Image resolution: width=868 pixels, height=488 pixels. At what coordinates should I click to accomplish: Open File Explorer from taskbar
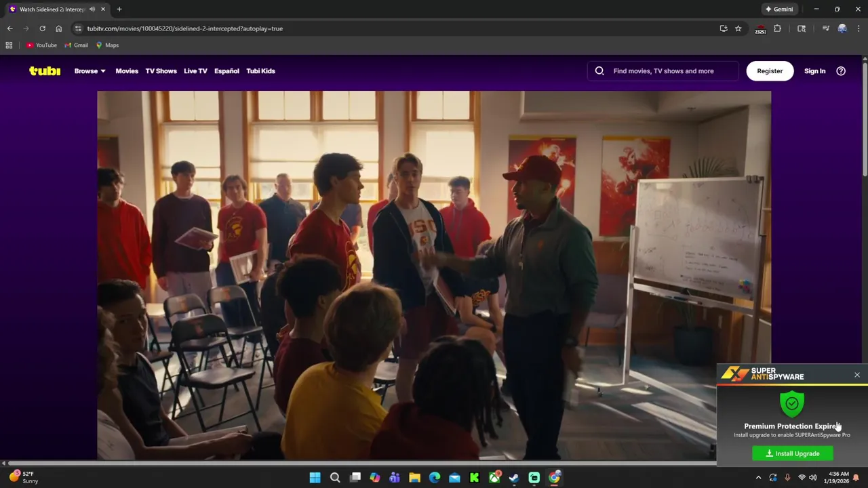pyautogui.click(x=414, y=478)
